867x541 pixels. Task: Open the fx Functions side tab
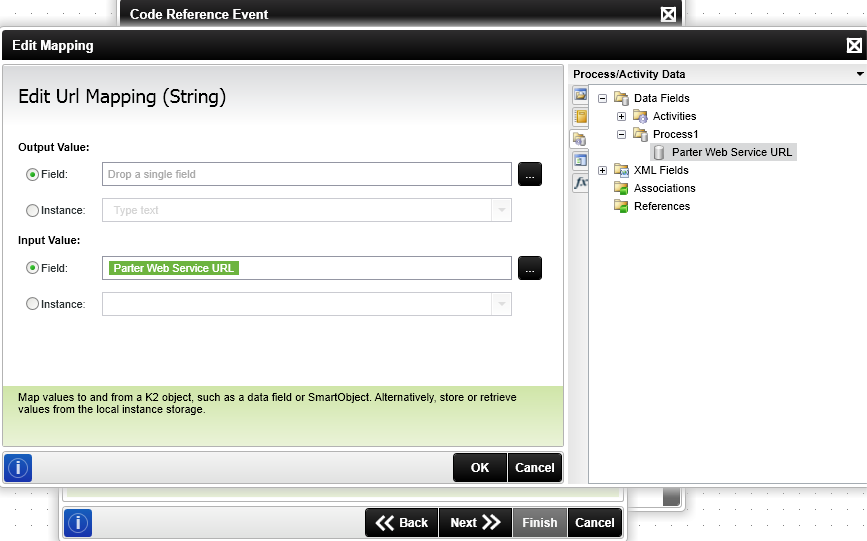(580, 183)
